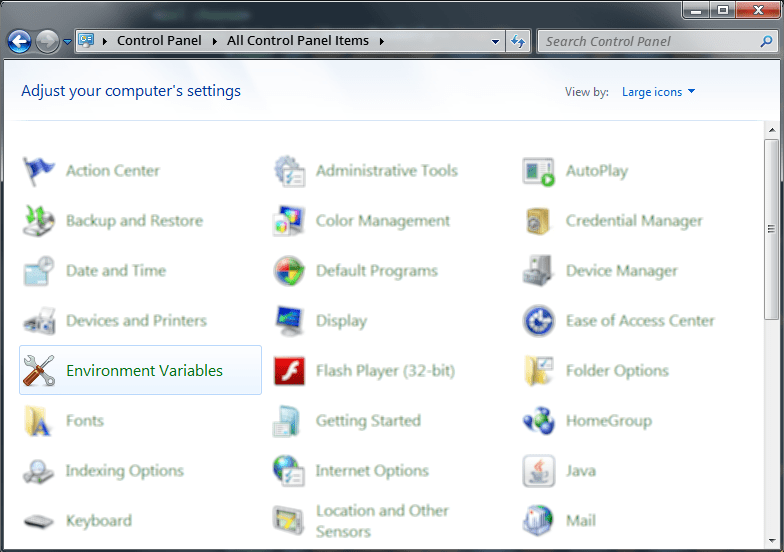This screenshot has height=552, width=784.
Task: Click the Control Panel icon in address bar
Action: [x=86, y=41]
